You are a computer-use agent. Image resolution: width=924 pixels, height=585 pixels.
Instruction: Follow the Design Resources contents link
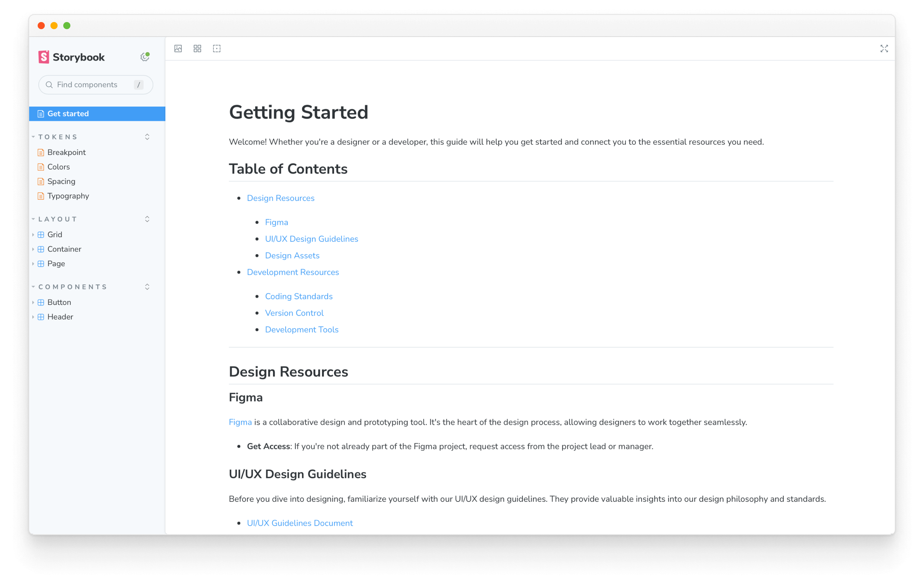pos(280,198)
